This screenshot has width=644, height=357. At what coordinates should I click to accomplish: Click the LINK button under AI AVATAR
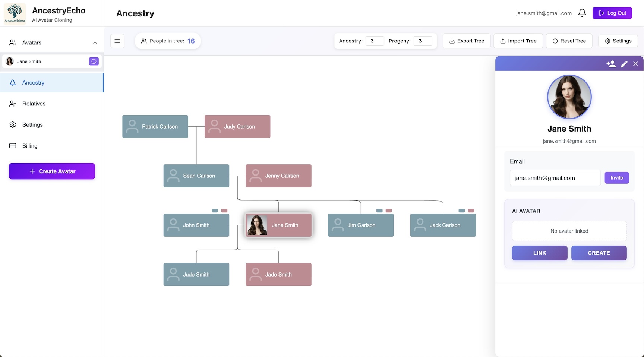[x=539, y=253]
